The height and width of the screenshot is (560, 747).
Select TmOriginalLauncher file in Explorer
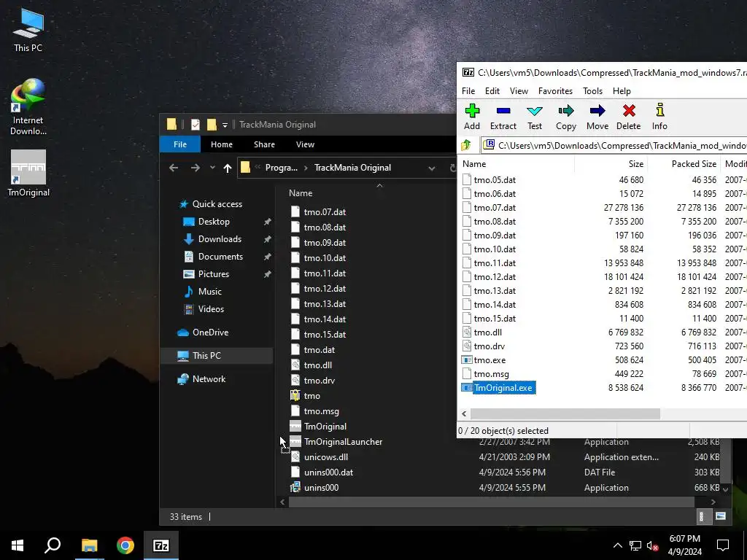click(x=343, y=442)
